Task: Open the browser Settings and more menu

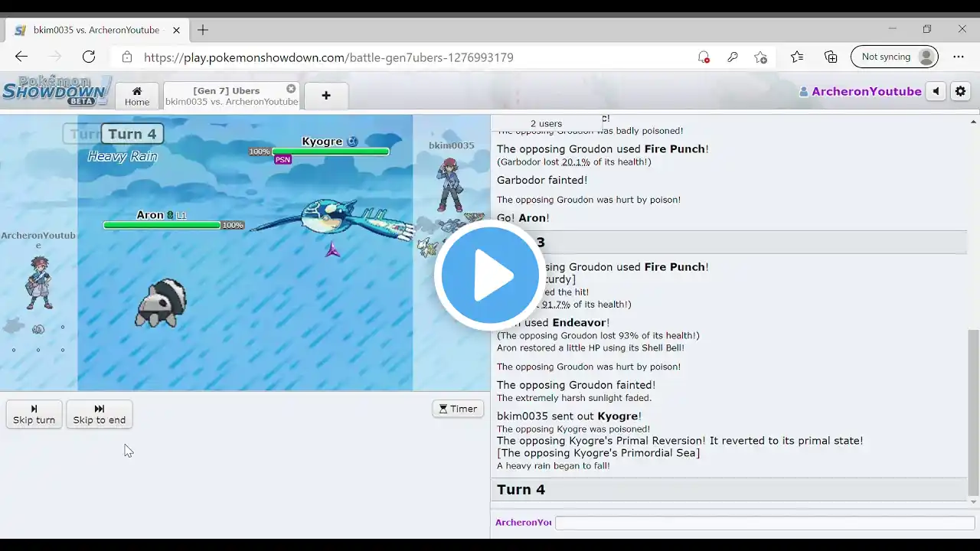Action: 959,57
